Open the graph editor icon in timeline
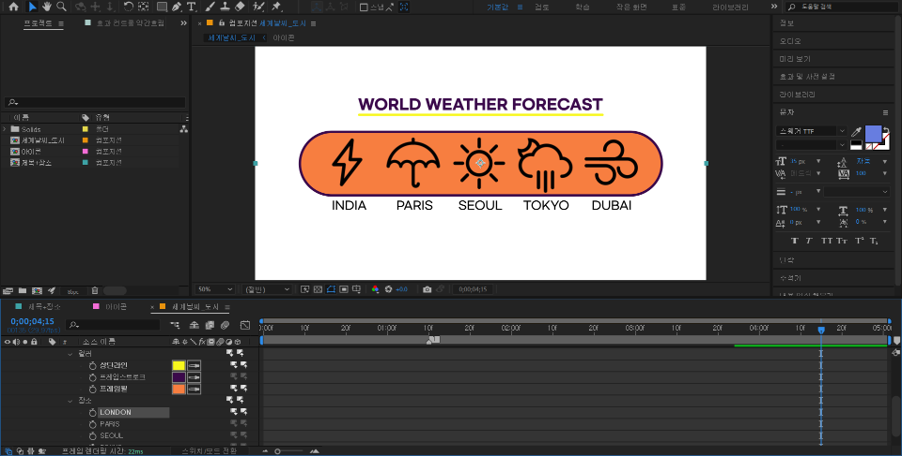The image size is (902, 456). click(x=245, y=325)
